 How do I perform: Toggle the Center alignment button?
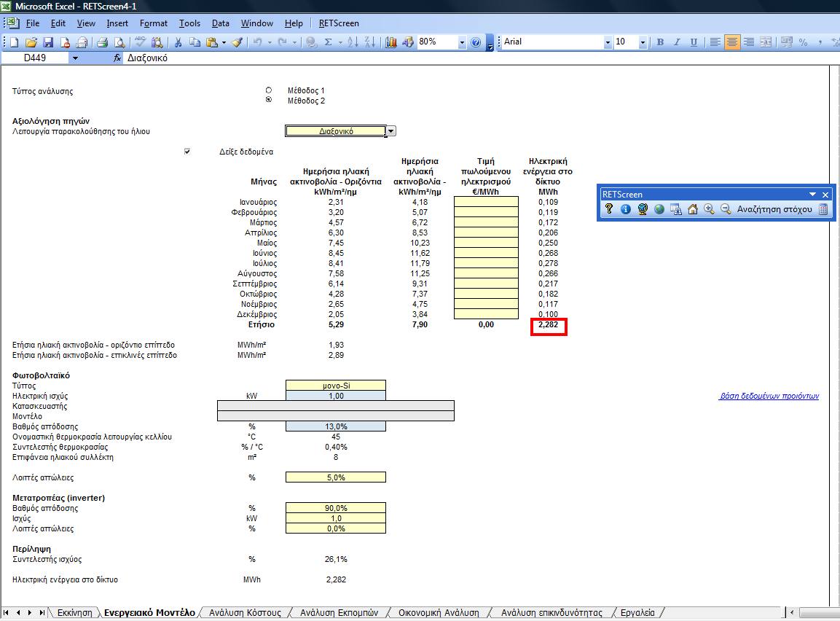pos(731,42)
